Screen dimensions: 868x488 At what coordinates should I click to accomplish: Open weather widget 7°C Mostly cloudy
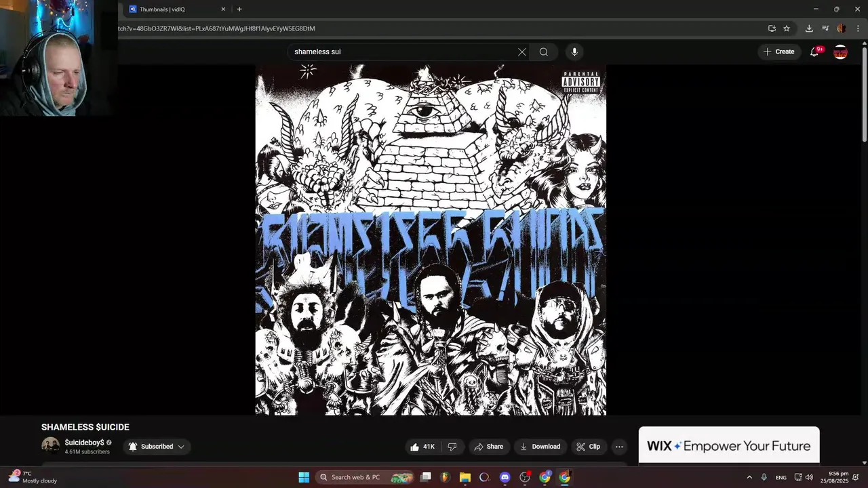pos(33,477)
